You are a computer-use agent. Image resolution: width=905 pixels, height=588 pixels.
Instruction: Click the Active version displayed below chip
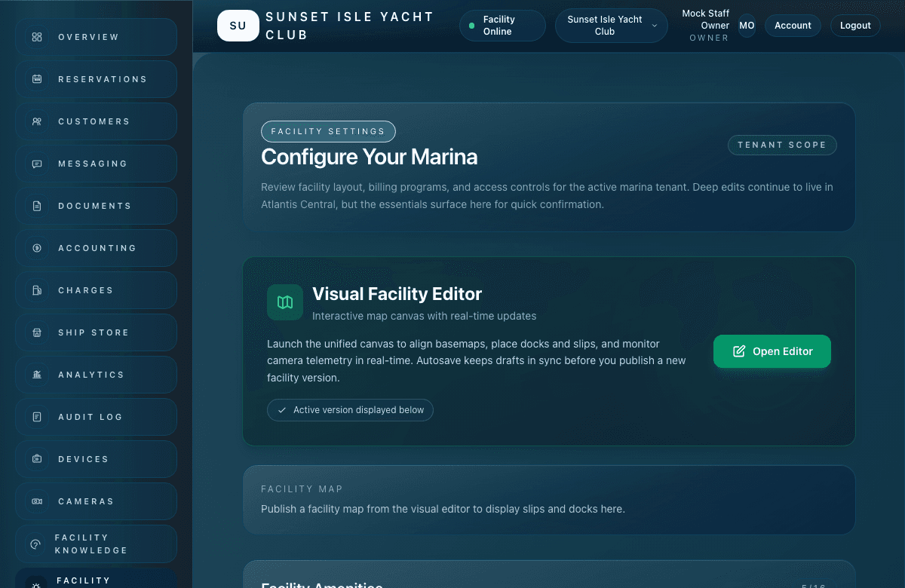pyautogui.click(x=350, y=410)
